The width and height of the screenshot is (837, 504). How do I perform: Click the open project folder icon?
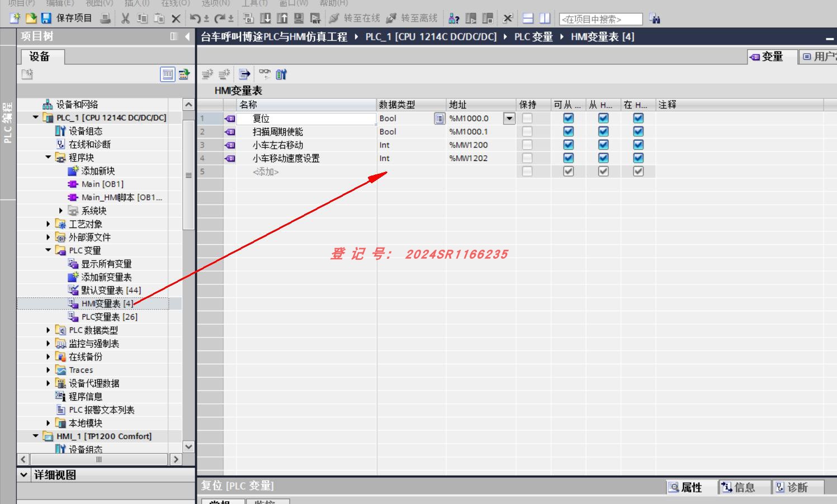pos(31,18)
